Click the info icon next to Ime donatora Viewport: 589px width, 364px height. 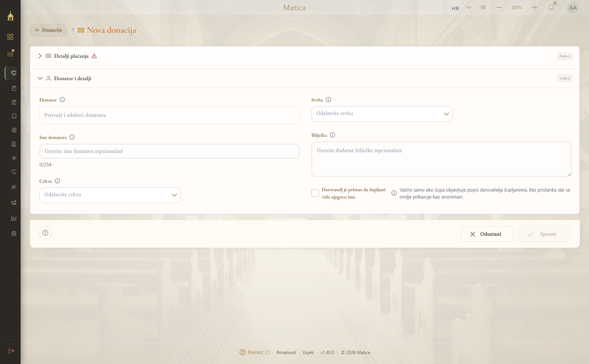point(72,137)
